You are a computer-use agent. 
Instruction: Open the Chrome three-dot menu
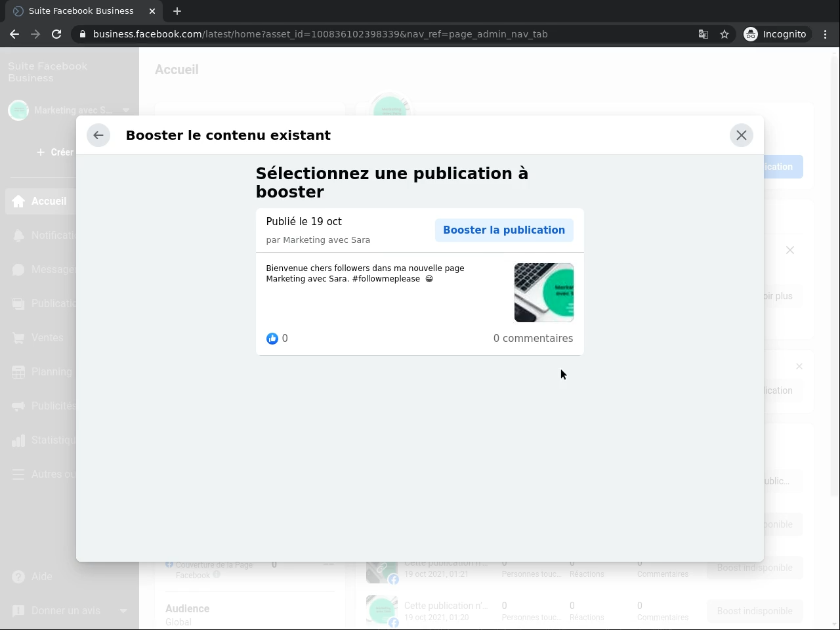(x=826, y=34)
